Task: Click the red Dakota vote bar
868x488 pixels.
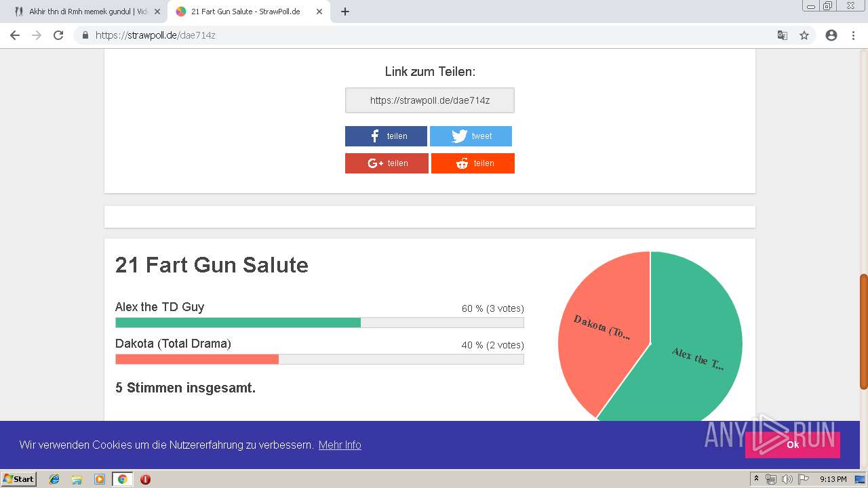Action: coord(197,359)
